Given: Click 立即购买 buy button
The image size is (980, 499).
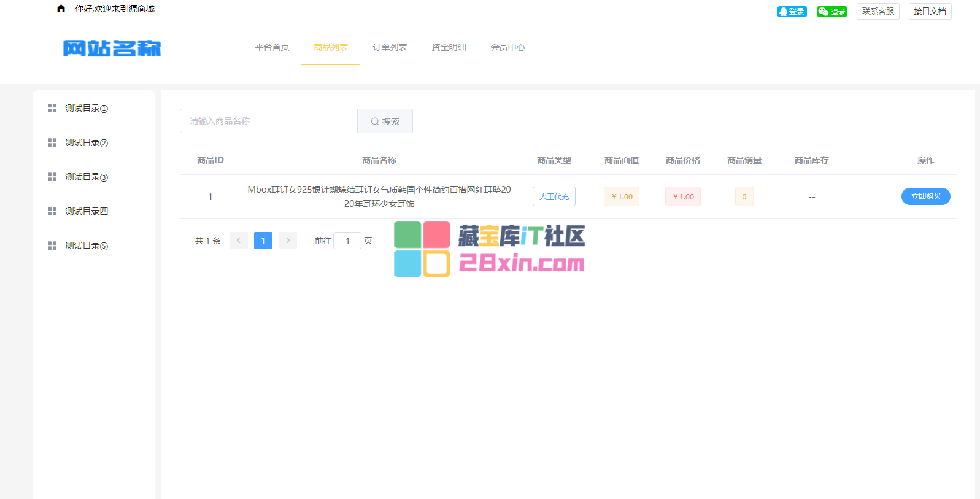Looking at the screenshot, I should click(925, 196).
